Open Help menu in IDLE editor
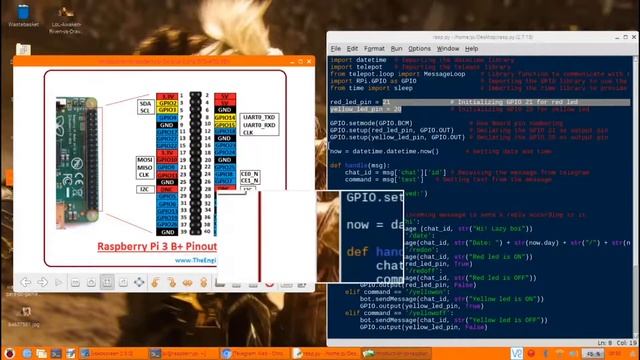 tap(471, 49)
